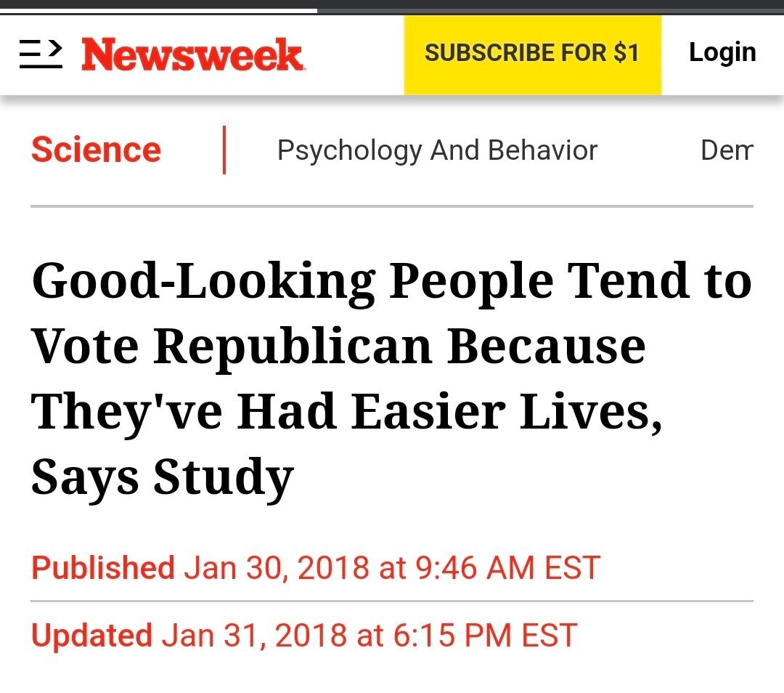Image resolution: width=784 pixels, height=693 pixels.
Task: Click the Updated Jan 31, 2018 timestamp
Action: click(x=303, y=635)
